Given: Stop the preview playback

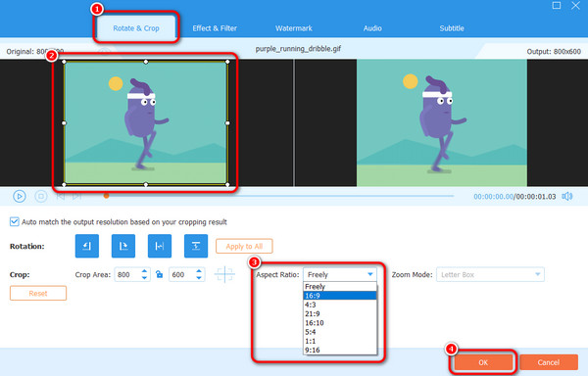Looking at the screenshot, I should [x=41, y=196].
